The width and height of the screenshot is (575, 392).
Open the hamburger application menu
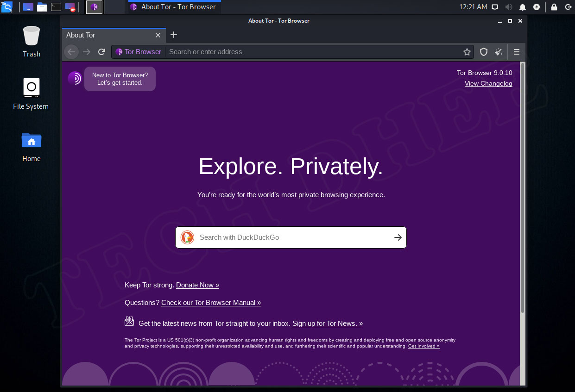pos(517,52)
